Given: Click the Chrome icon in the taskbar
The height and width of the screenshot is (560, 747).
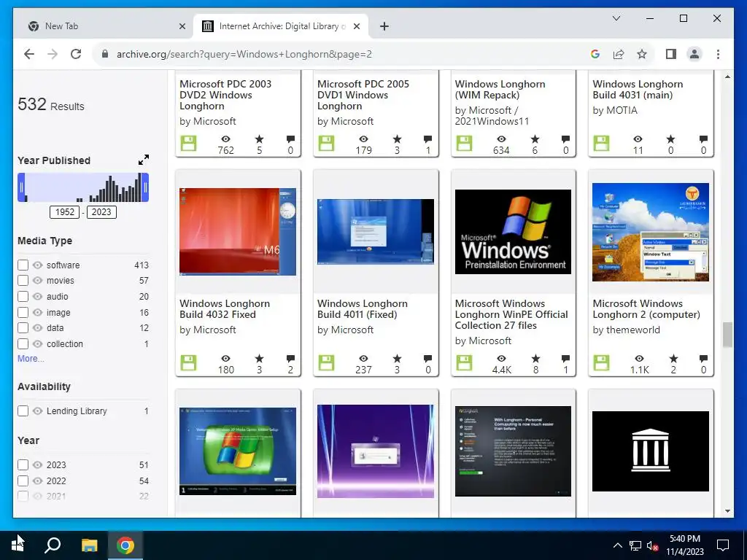Looking at the screenshot, I should (125, 545).
